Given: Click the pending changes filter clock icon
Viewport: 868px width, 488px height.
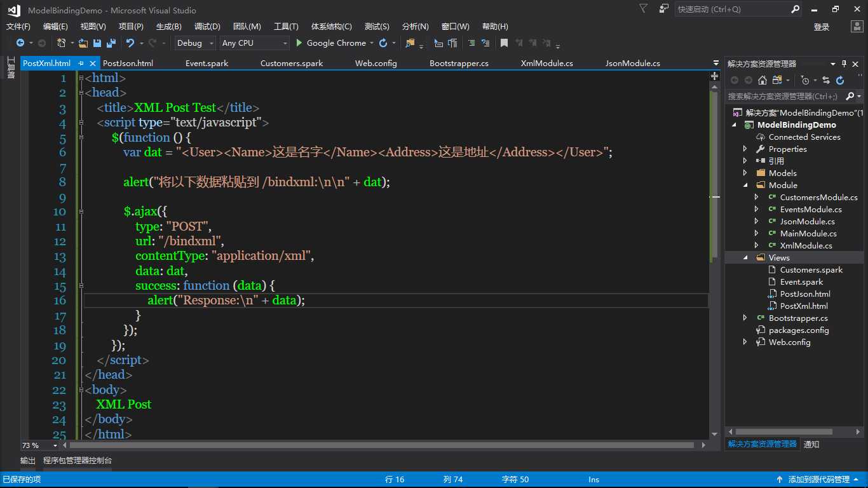Looking at the screenshot, I should [805, 80].
